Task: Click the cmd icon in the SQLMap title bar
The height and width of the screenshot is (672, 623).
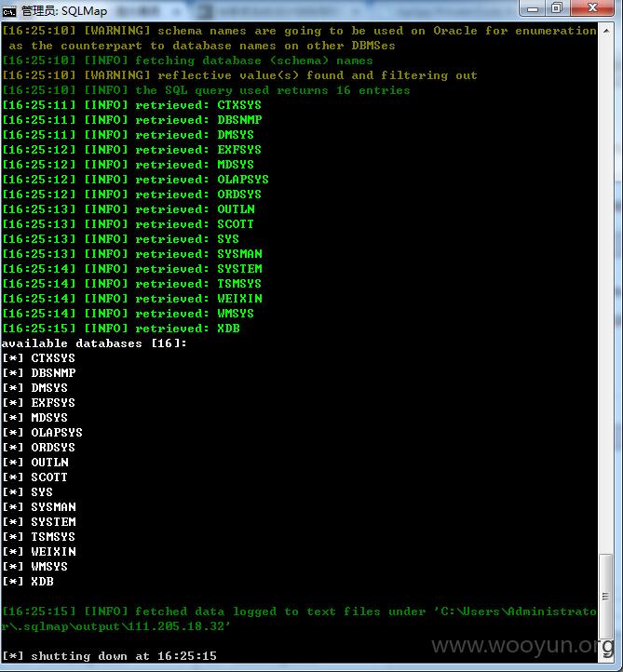Action: [9, 11]
